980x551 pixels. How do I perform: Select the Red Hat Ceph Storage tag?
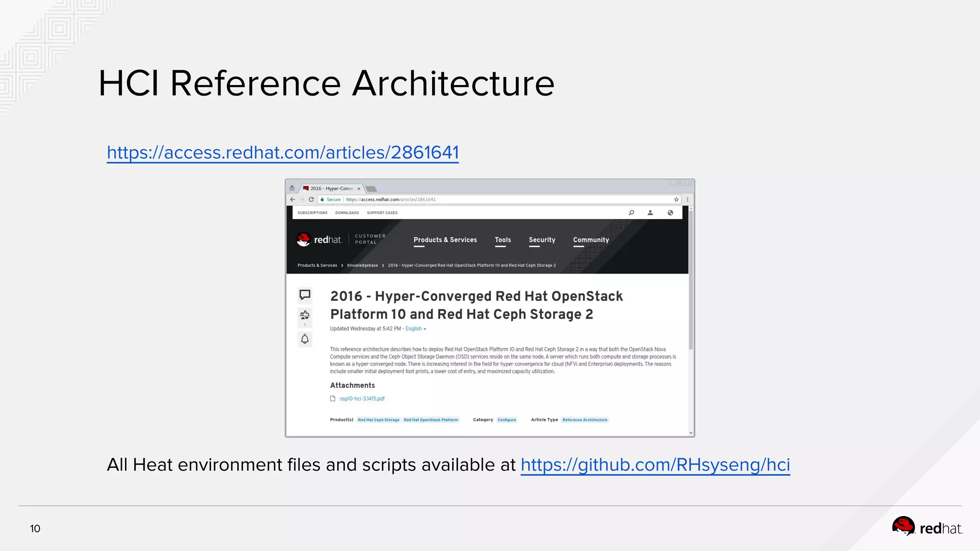(x=379, y=420)
